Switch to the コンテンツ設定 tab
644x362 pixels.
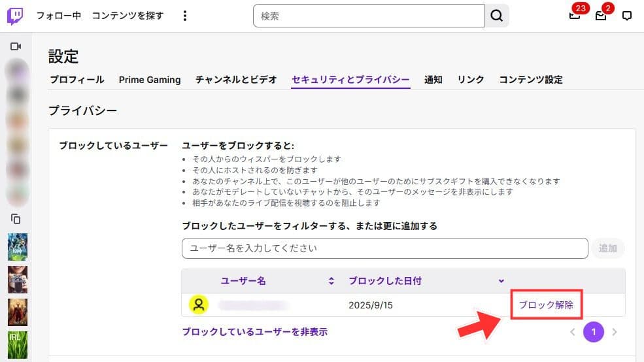click(531, 80)
